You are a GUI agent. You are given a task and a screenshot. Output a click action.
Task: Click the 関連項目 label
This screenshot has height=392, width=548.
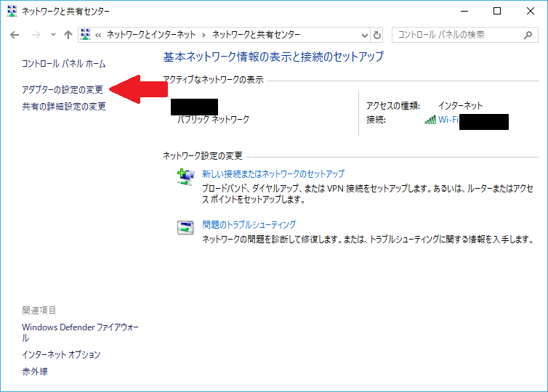tap(39, 310)
